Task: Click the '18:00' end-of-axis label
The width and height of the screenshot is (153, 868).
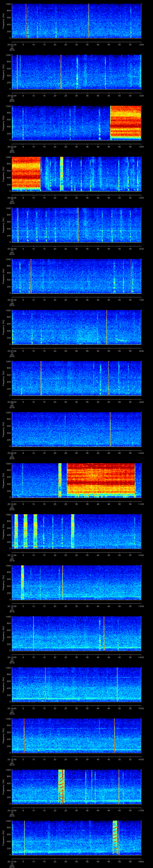Action: 141,861
